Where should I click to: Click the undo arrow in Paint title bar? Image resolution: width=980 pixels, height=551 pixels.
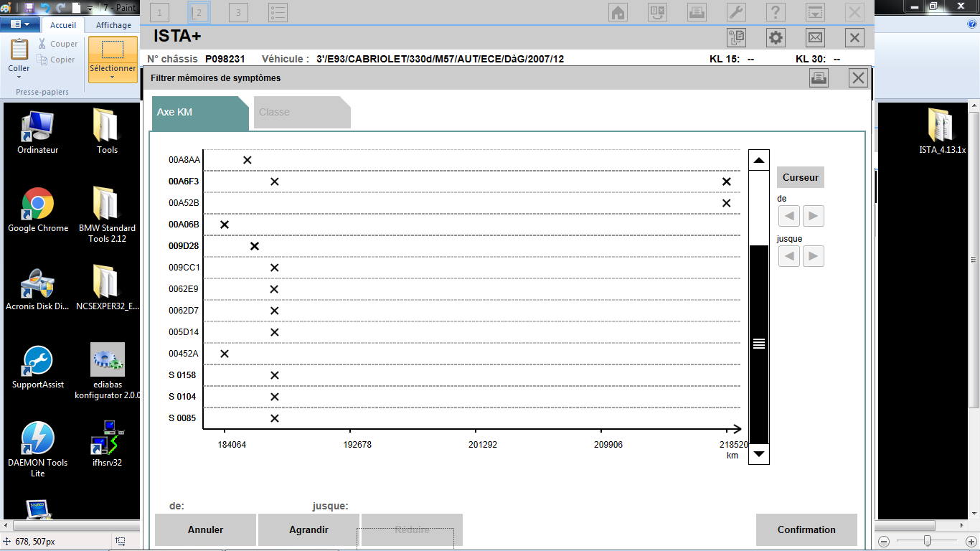coord(44,8)
